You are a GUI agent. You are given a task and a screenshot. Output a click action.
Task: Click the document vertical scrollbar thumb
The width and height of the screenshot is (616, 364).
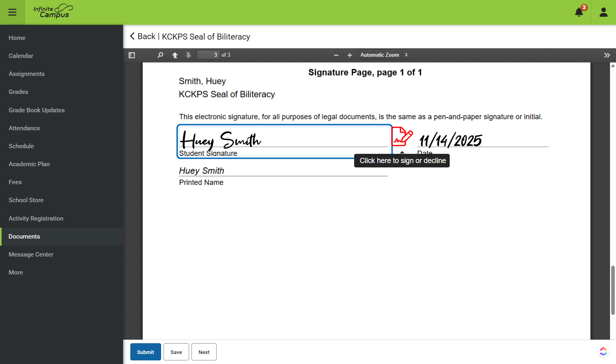pos(613,290)
